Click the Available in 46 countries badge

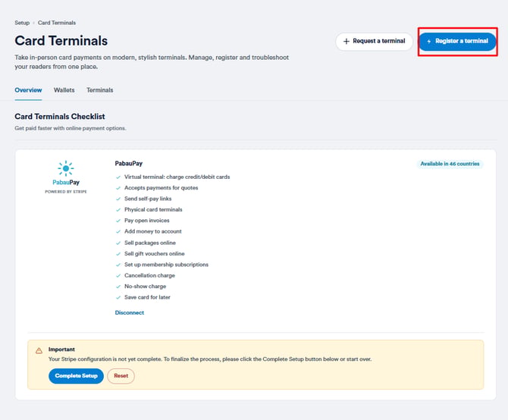coord(450,164)
